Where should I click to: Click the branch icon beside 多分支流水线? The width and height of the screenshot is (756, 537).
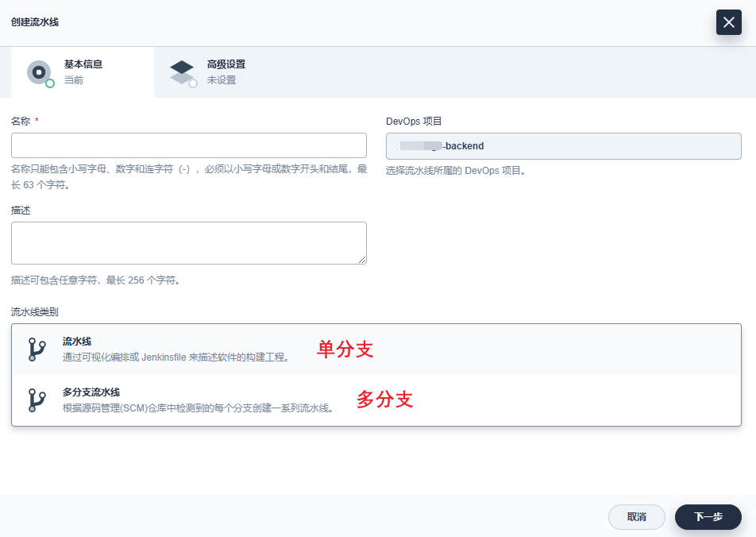(x=37, y=400)
